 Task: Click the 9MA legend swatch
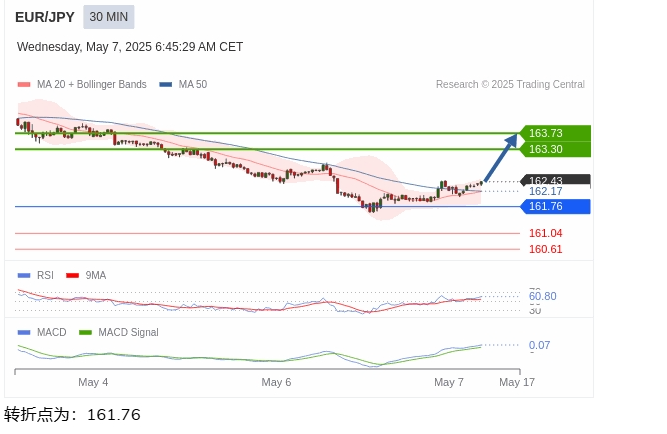click(x=72, y=275)
